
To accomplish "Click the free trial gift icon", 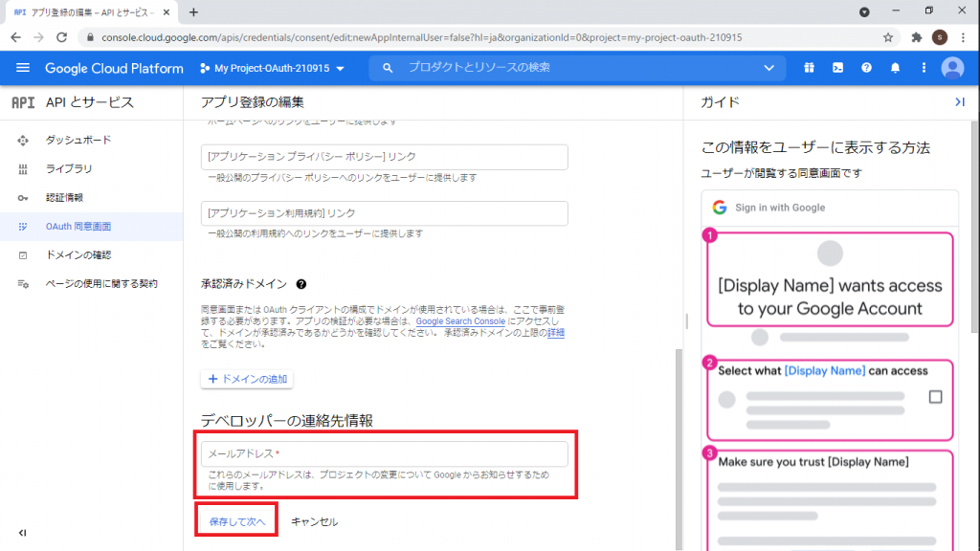I will tap(809, 68).
